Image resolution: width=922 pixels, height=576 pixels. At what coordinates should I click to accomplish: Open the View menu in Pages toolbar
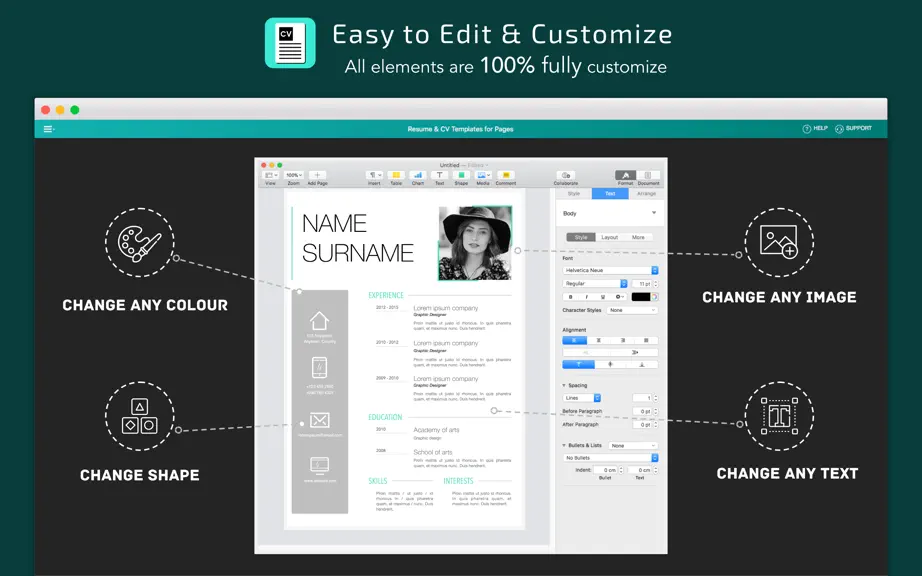point(270,175)
